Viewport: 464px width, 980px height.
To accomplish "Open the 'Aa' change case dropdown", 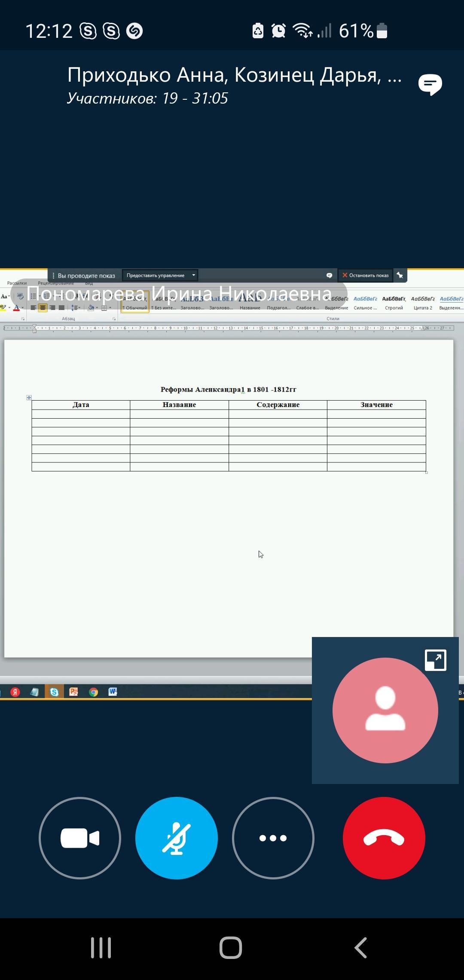I will tap(5, 297).
